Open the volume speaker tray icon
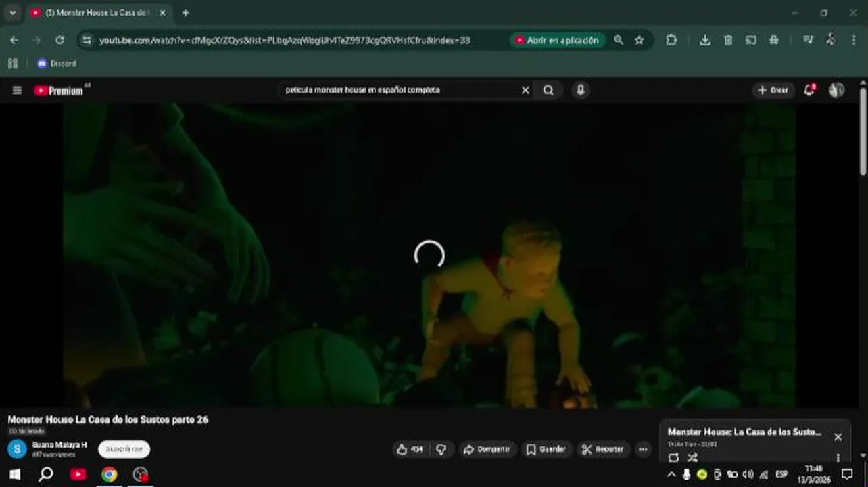Image resolution: width=868 pixels, height=487 pixels. (x=748, y=474)
